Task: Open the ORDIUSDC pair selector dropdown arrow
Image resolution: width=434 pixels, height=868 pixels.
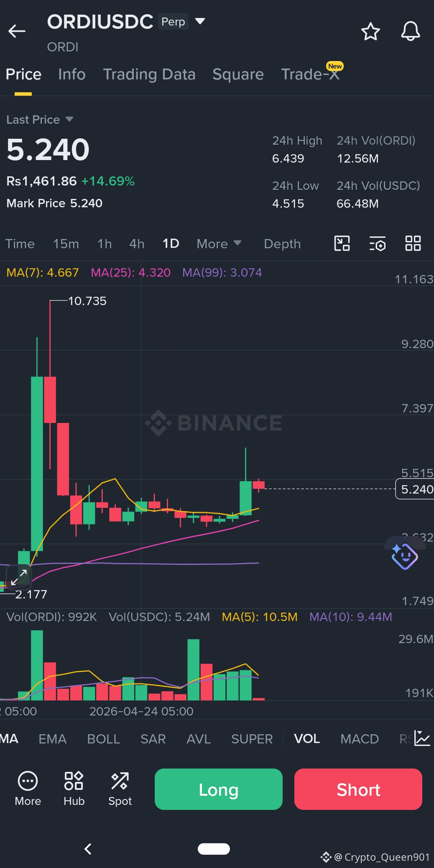Action: [x=200, y=21]
